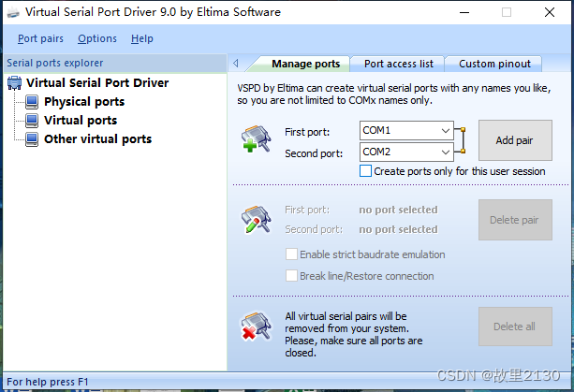
Task: Click the first 'no port selected' value
Action: pos(398,210)
